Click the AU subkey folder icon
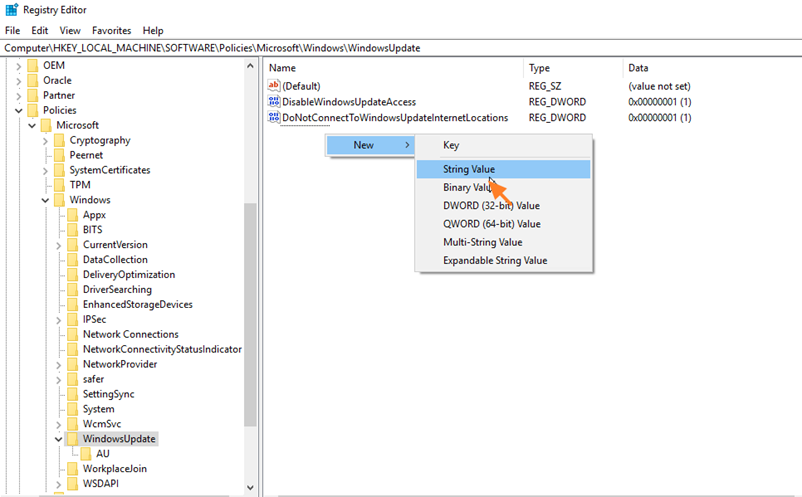The width and height of the screenshot is (802, 497). point(86,454)
